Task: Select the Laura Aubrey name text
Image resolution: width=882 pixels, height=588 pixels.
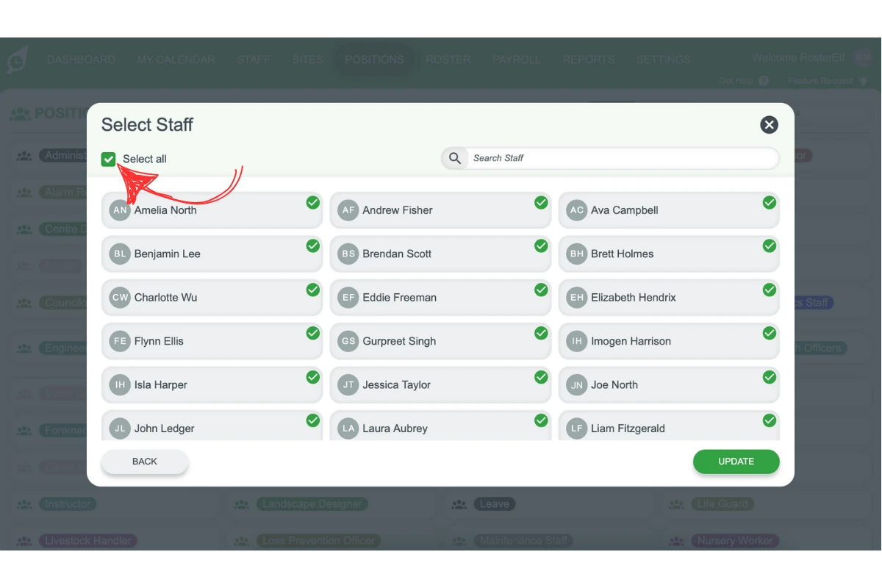Action: click(395, 429)
